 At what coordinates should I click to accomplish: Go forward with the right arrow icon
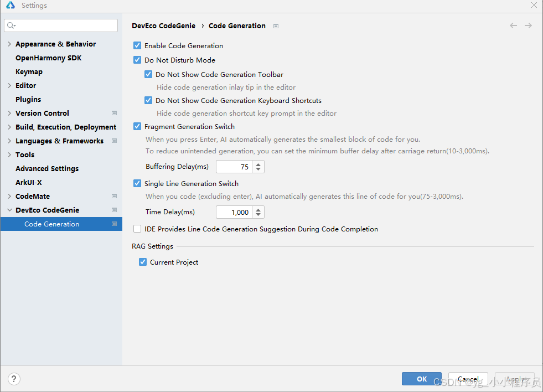[x=528, y=25]
